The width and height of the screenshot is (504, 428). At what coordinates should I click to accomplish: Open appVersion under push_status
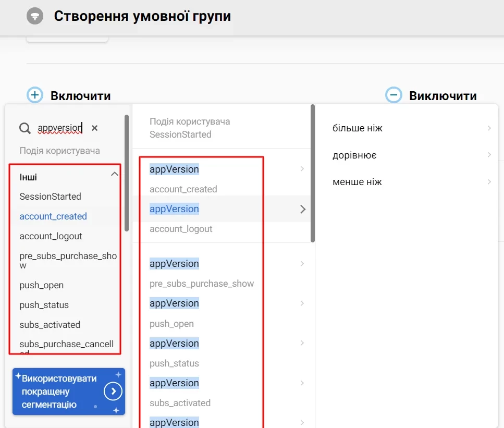tap(174, 383)
